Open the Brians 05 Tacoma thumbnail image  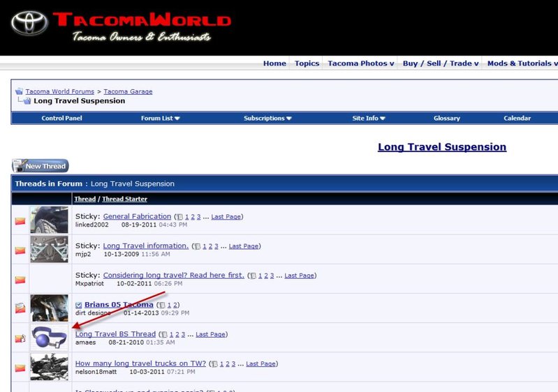pyautogui.click(x=49, y=308)
